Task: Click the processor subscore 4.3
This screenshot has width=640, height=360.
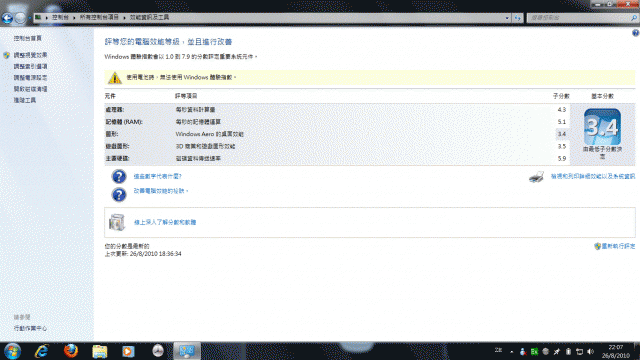Action: point(562,110)
